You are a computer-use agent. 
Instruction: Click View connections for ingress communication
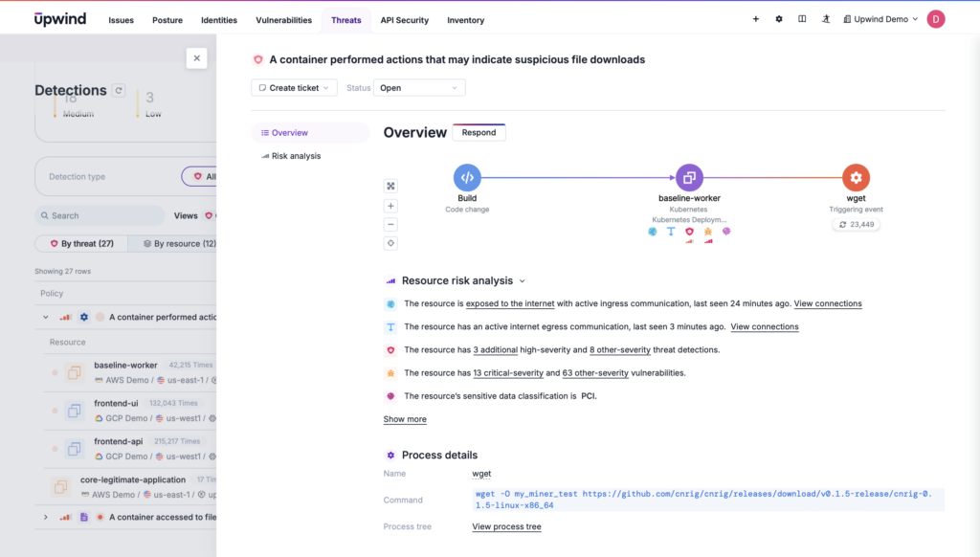tap(827, 303)
